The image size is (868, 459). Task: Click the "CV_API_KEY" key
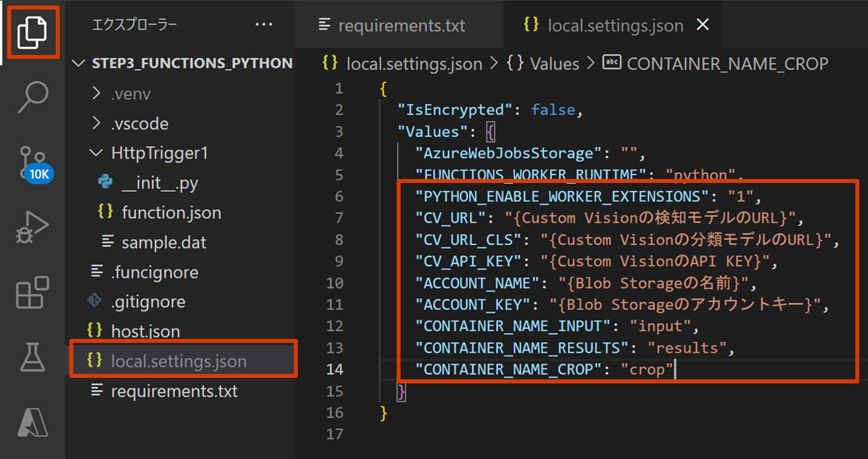pos(468,262)
